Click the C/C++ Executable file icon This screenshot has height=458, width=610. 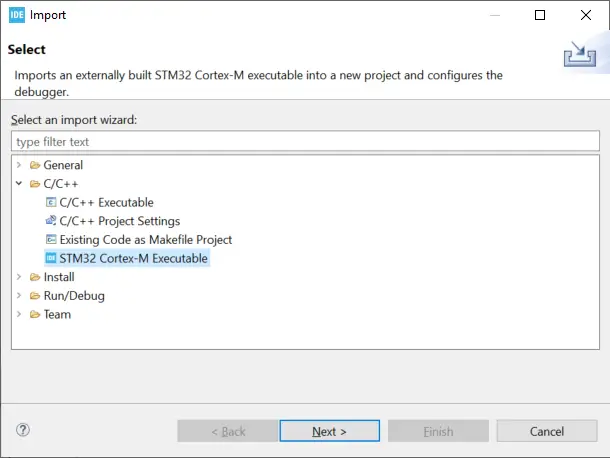tap(51, 202)
